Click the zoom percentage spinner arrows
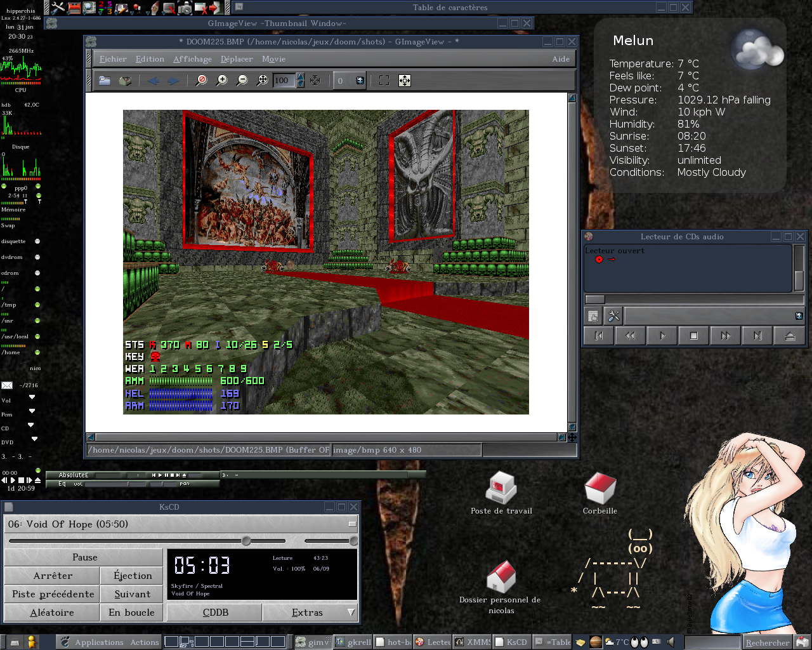812x650 pixels. [300, 81]
